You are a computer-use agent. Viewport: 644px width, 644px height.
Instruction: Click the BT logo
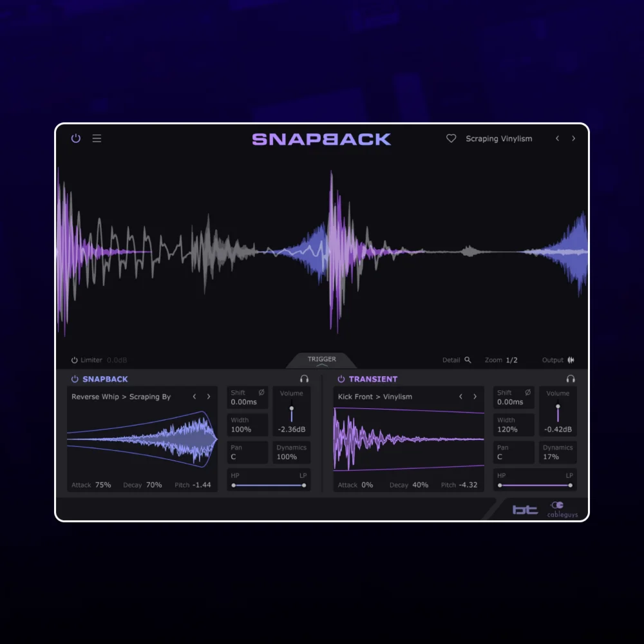[526, 509]
